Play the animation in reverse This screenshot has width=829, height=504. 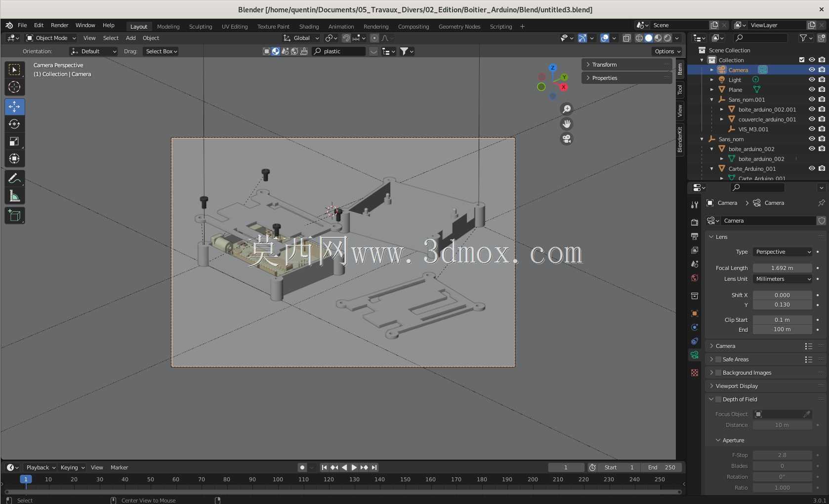[x=344, y=467]
